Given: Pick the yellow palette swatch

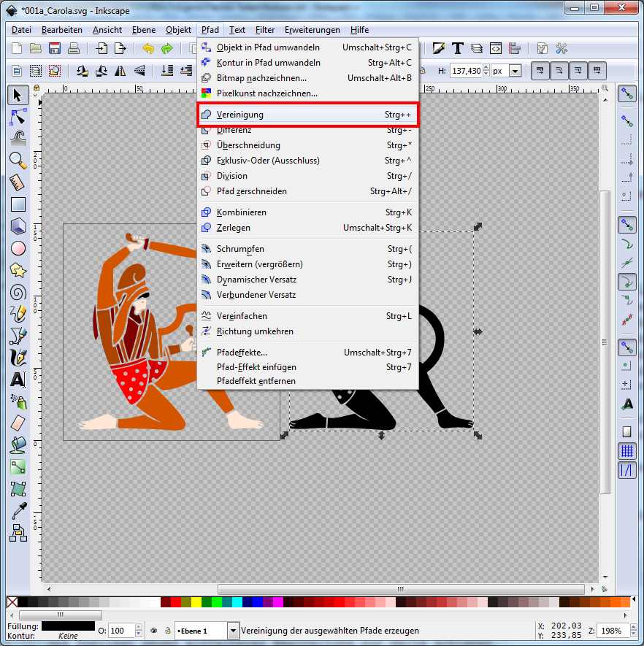Looking at the screenshot, I should pyautogui.click(x=196, y=602).
